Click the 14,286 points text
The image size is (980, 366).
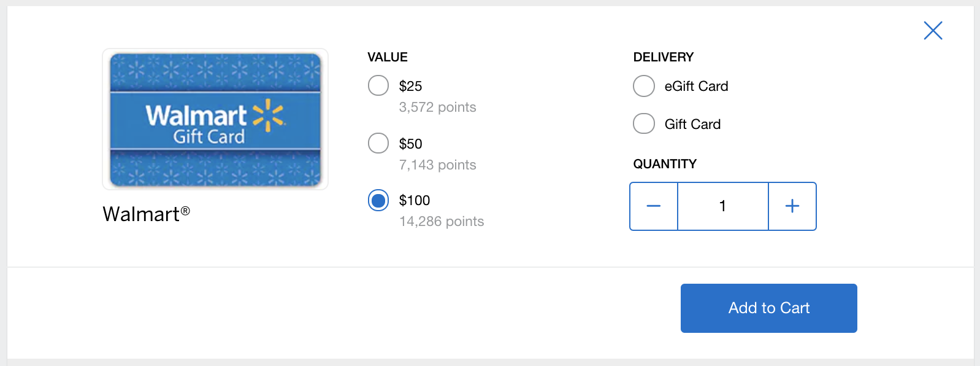441,221
